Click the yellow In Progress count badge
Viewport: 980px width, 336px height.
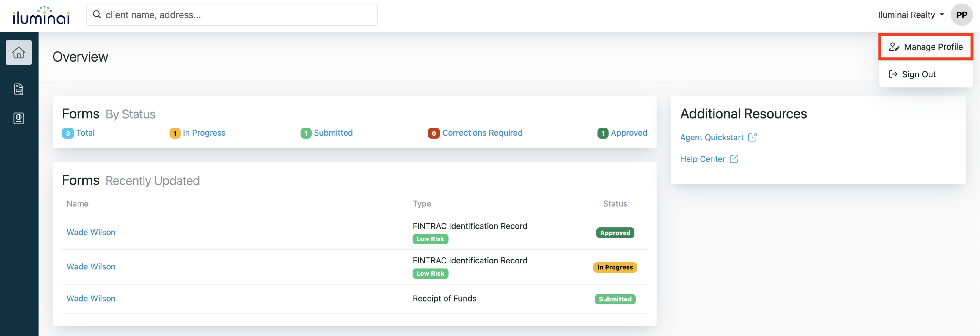175,133
